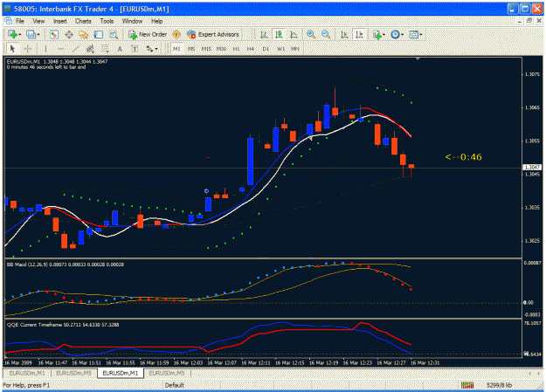Open the Data Window crosshair-target icon

click(x=69, y=34)
